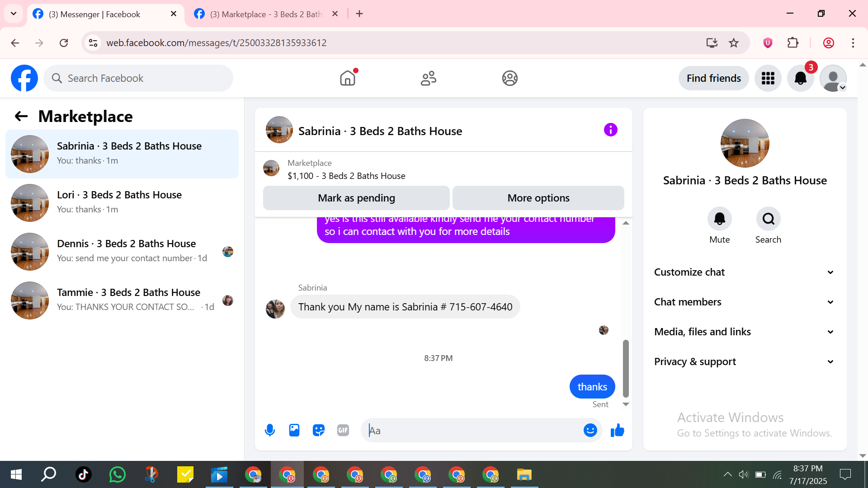This screenshot has width=868, height=488.
Task: Open the sticker picker icon
Action: 319,430
